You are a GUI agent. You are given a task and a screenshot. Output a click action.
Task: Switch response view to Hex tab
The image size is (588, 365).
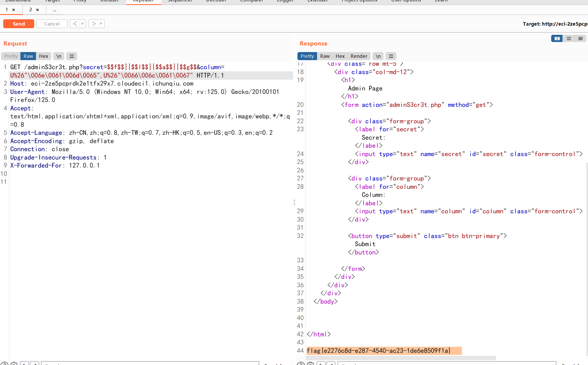coord(340,56)
